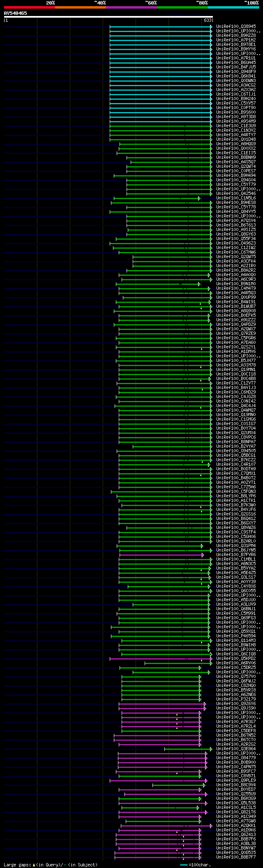This screenshot has height=868, width=263.
Task: Click the UniRef100_A9T3D8 label
Action: 236,117
